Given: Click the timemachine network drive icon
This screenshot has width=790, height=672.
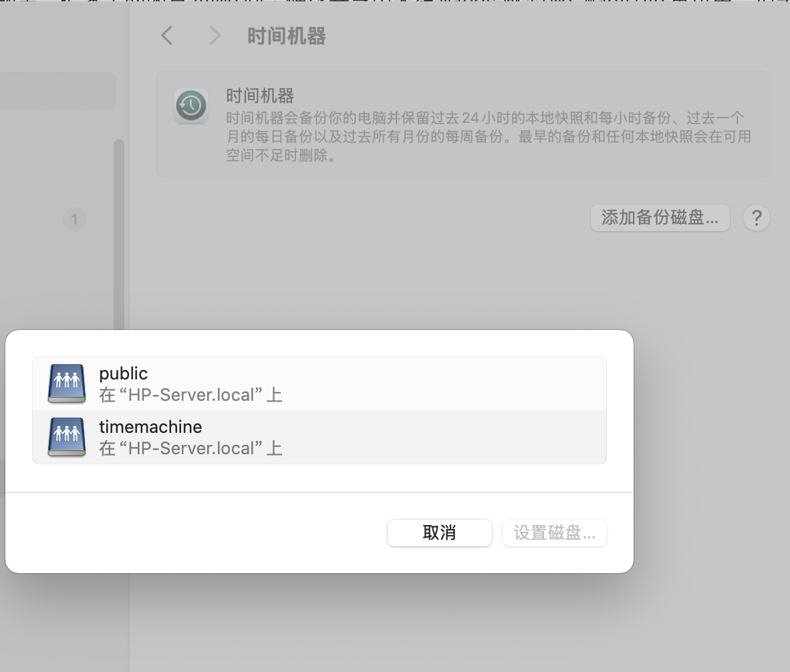Looking at the screenshot, I should pyautogui.click(x=67, y=437).
